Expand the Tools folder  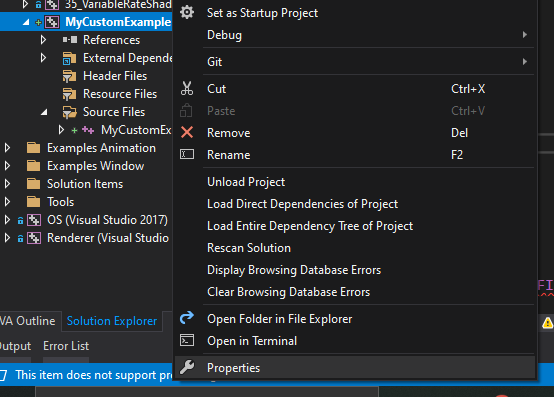(7, 202)
